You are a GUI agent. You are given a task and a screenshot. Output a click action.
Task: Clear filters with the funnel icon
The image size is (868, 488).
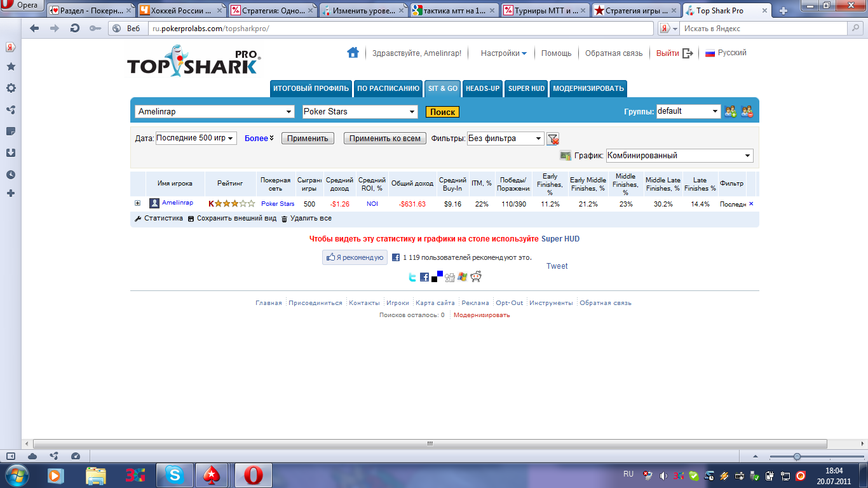point(553,139)
